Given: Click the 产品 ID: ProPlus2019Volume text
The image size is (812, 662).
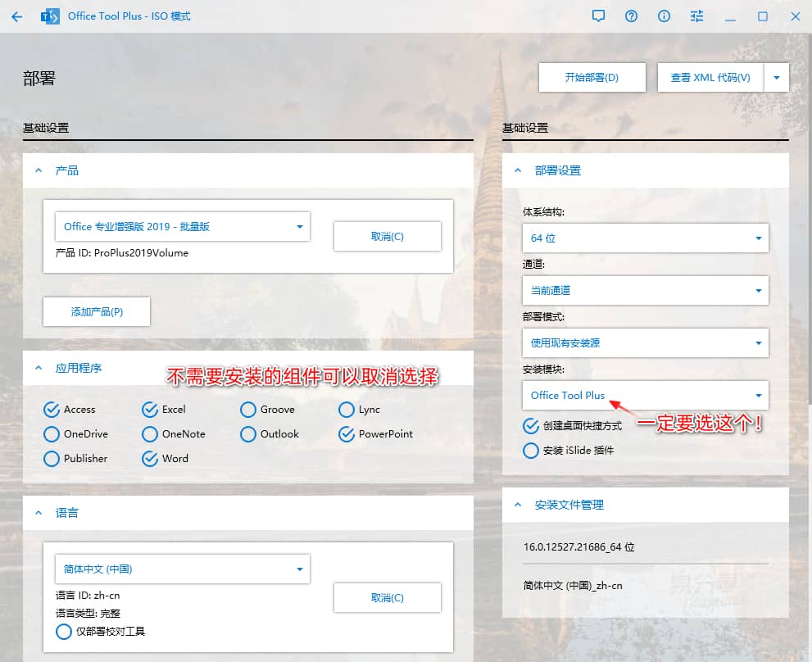Looking at the screenshot, I should (122, 253).
